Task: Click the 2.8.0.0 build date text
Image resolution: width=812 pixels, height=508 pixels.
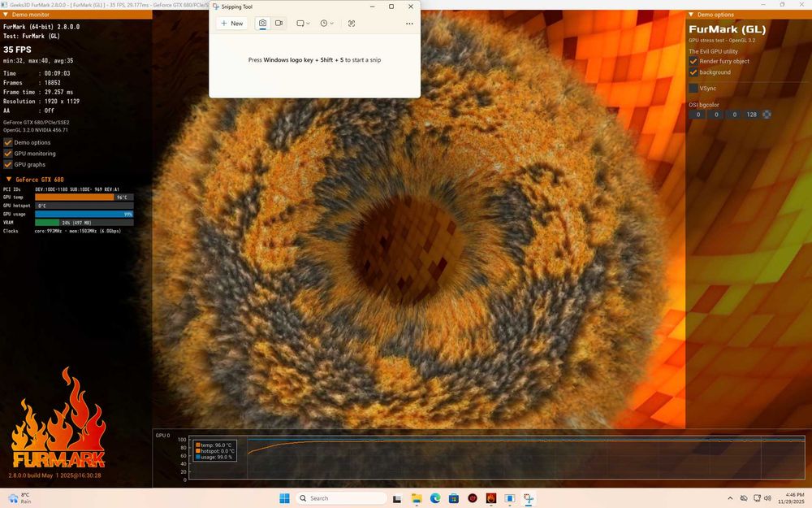Action: pyautogui.click(x=54, y=475)
